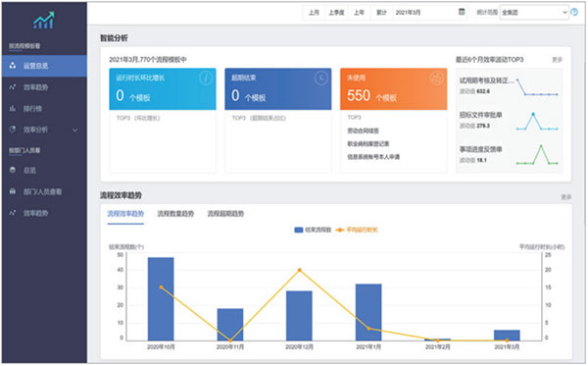Image resolution: width=588 pixels, height=366 pixels.
Task: Toggle 平均运行时长 legend series in chart
Action: click(357, 230)
